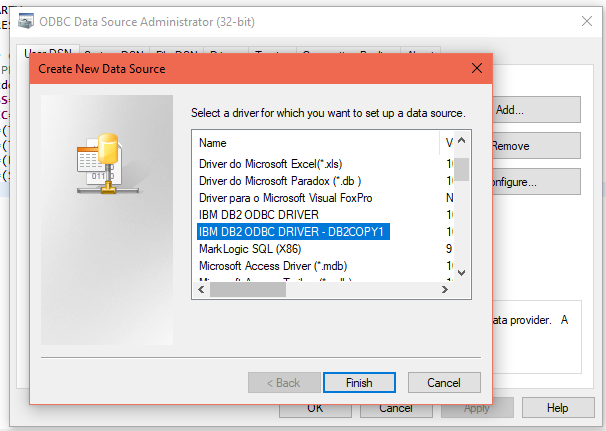Select MarkLogic SQL (X86) driver
The width and height of the screenshot is (606, 431).
pyautogui.click(x=250, y=249)
